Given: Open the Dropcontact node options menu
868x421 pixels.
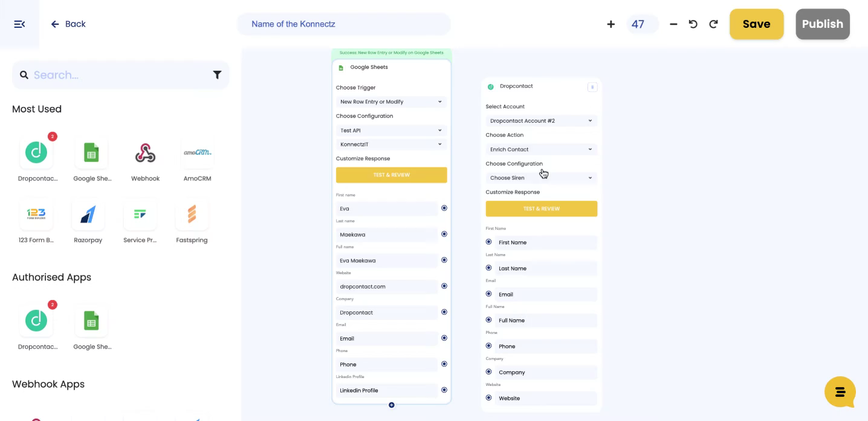Looking at the screenshot, I should 592,87.
